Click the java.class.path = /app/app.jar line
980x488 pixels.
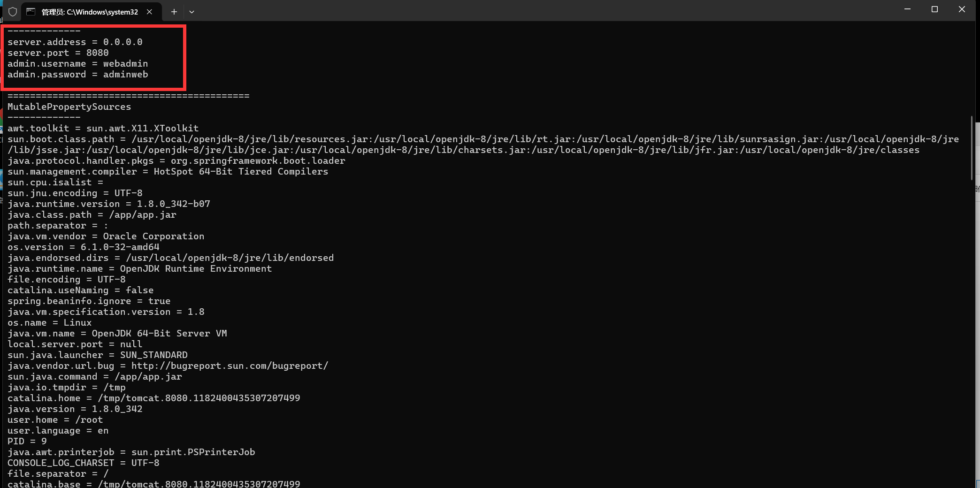(92, 214)
